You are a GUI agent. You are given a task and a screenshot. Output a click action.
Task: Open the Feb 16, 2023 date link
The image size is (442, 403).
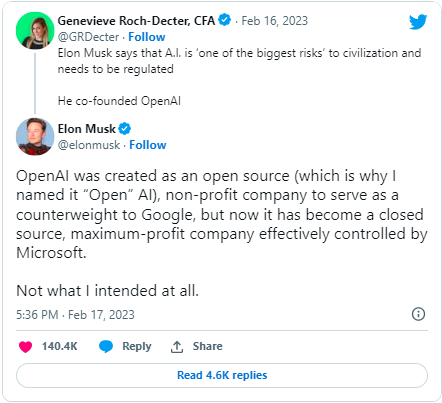pos(275,21)
